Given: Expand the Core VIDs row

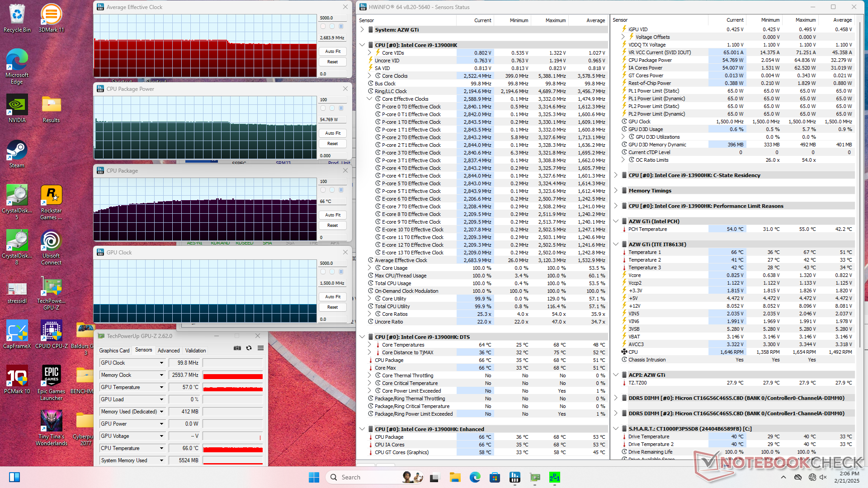Looking at the screenshot, I should [369, 53].
